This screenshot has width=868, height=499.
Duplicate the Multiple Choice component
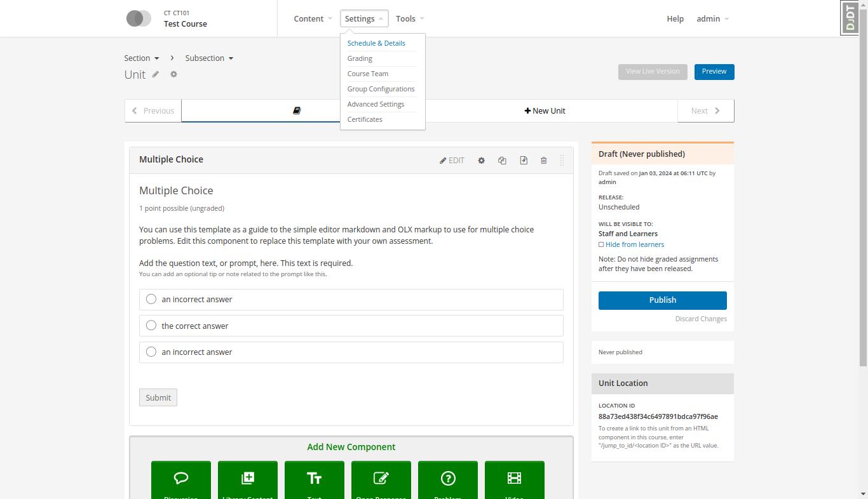(x=502, y=161)
